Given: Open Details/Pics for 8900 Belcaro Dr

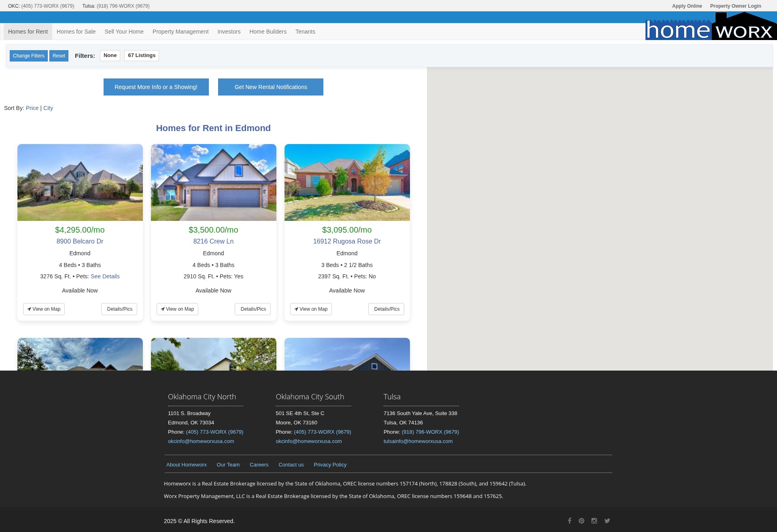Looking at the screenshot, I should 119,309.
